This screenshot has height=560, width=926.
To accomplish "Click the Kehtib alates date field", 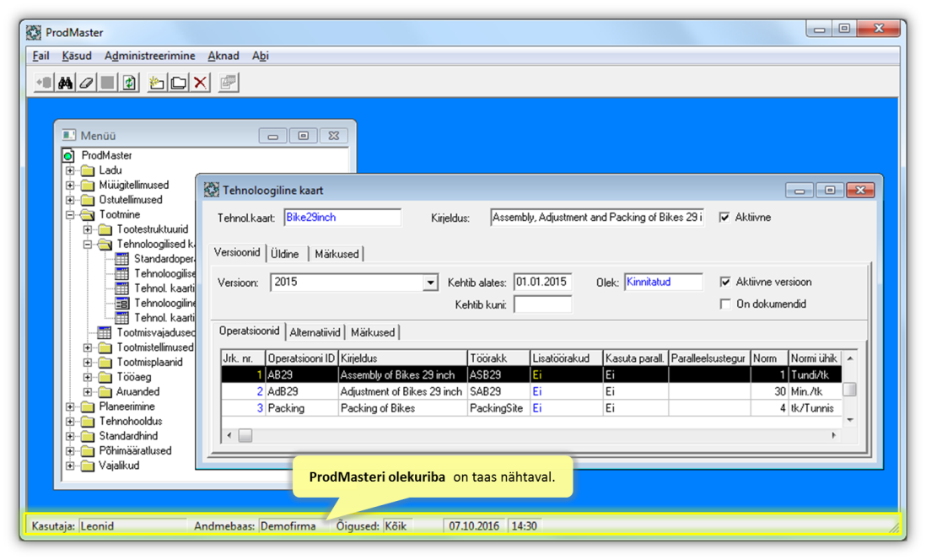I will pyautogui.click(x=542, y=283).
